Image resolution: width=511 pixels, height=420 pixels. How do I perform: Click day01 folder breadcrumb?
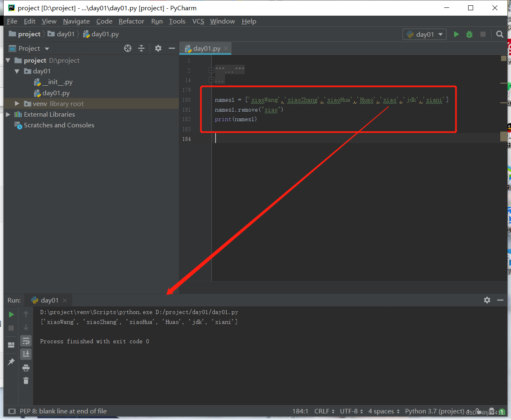(61, 34)
